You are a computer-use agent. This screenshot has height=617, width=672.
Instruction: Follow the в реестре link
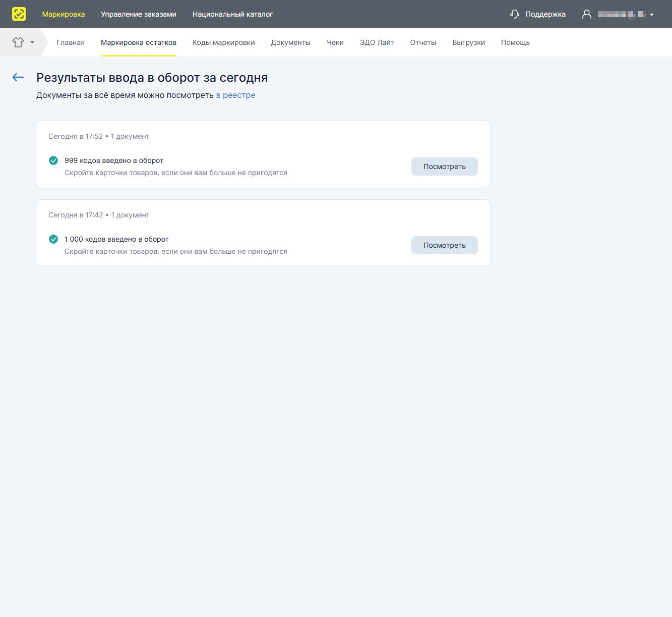pos(235,95)
